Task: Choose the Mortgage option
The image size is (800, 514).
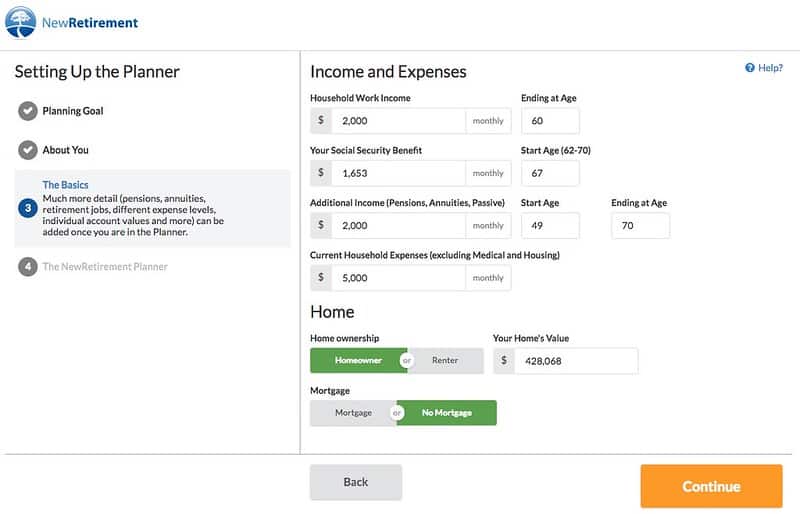Action: click(x=353, y=413)
